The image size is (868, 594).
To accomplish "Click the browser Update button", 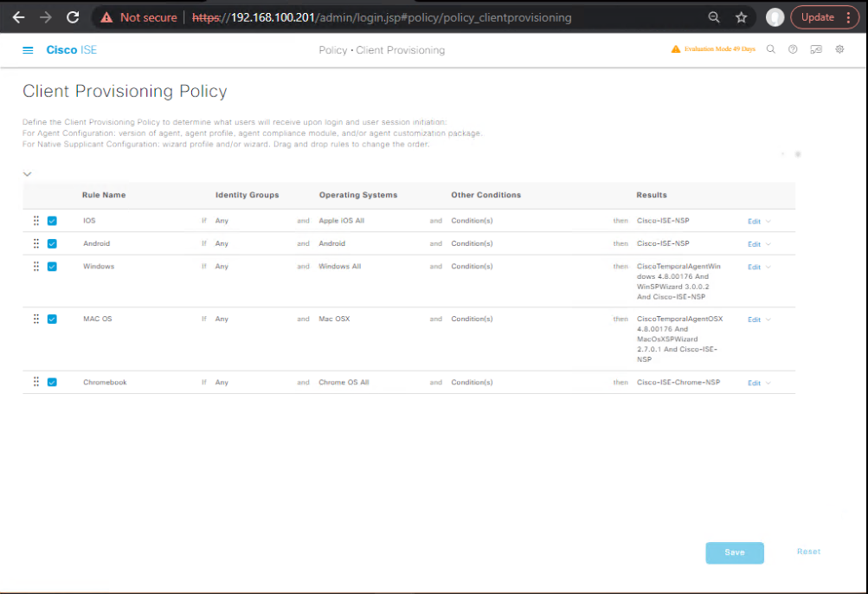I will click(x=818, y=17).
